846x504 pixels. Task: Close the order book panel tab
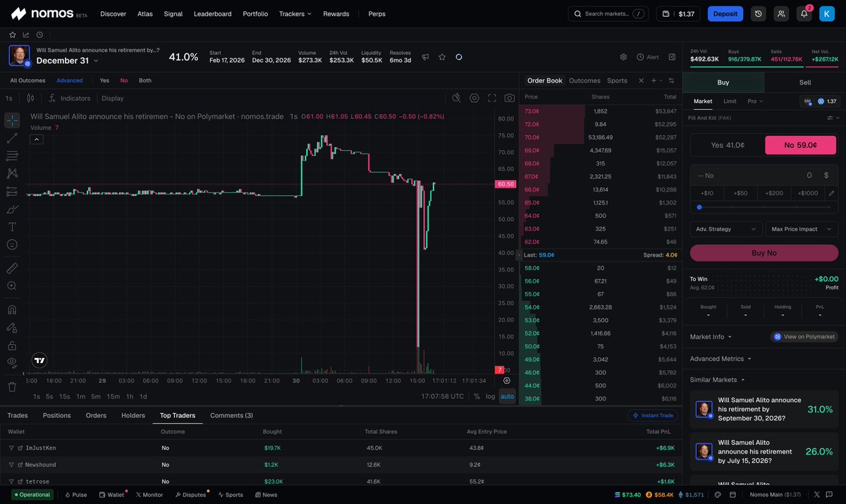coord(641,80)
